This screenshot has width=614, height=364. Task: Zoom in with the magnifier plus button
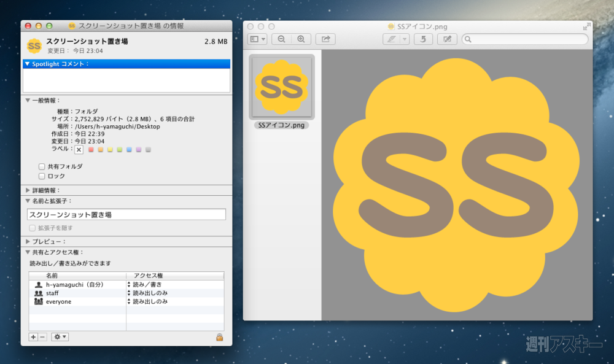(301, 39)
